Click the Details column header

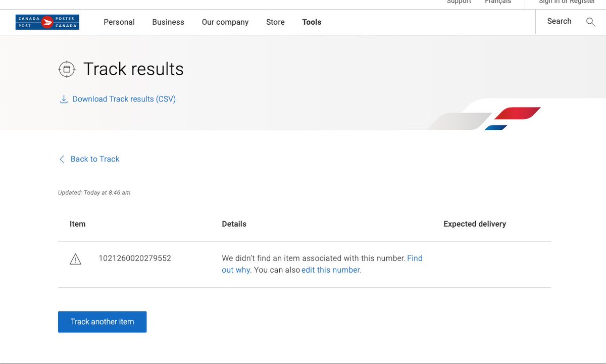[x=234, y=224]
